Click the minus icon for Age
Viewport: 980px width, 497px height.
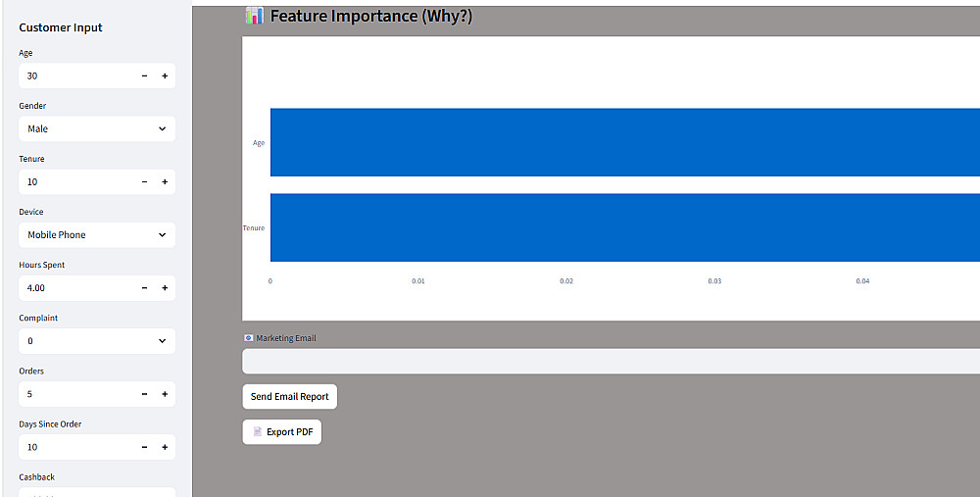pos(144,75)
